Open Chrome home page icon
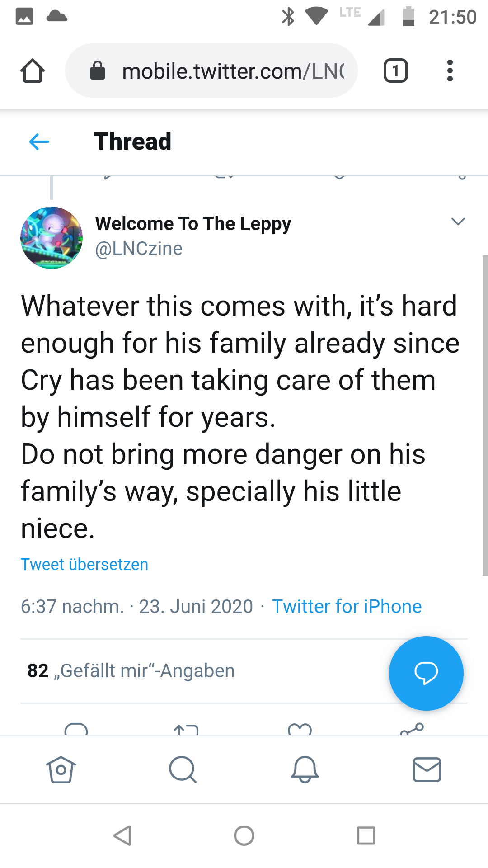The width and height of the screenshot is (488, 868). [x=33, y=71]
